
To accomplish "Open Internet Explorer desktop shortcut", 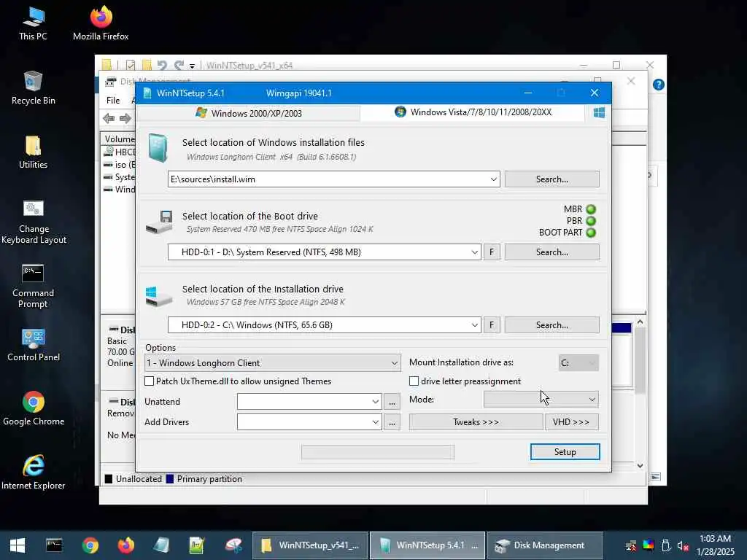I will 34,472.
